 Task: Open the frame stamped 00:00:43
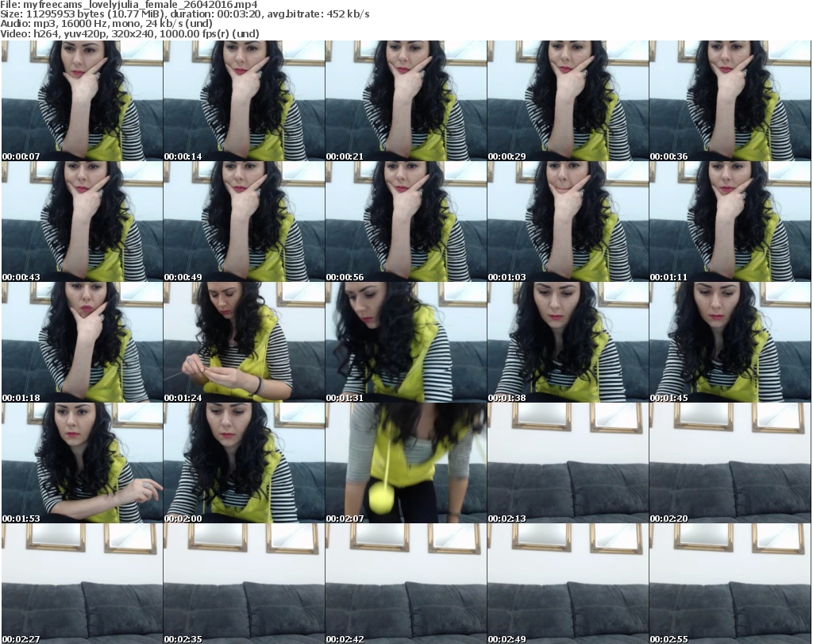(x=82, y=222)
